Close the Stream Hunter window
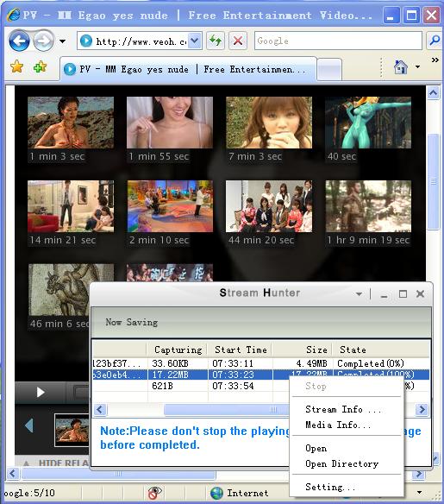This screenshot has width=444, height=504. click(x=420, y=293)
